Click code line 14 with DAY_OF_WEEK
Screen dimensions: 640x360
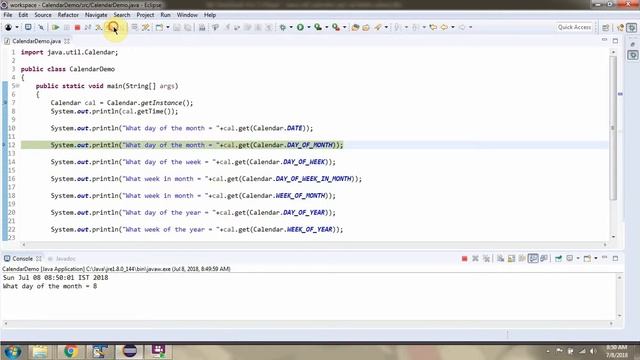[193, 162]
